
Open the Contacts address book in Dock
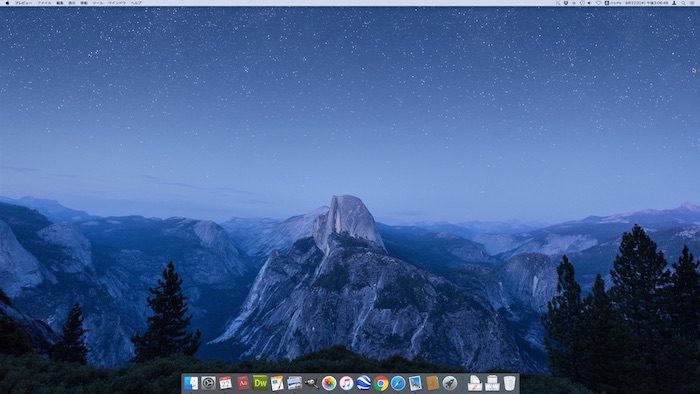coord(432,383)
